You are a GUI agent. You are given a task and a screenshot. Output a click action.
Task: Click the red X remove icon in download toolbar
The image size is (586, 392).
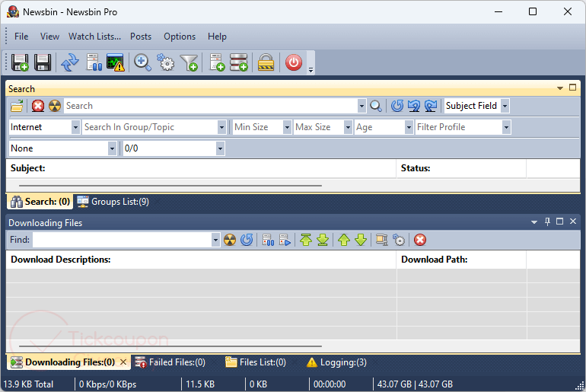coord(420,240)
